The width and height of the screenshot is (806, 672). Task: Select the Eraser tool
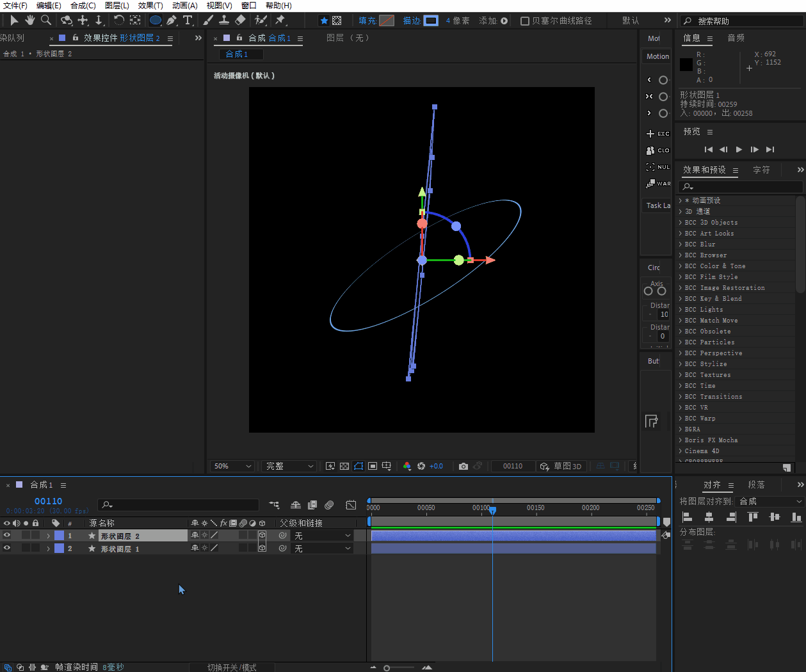tap(240, 20)
